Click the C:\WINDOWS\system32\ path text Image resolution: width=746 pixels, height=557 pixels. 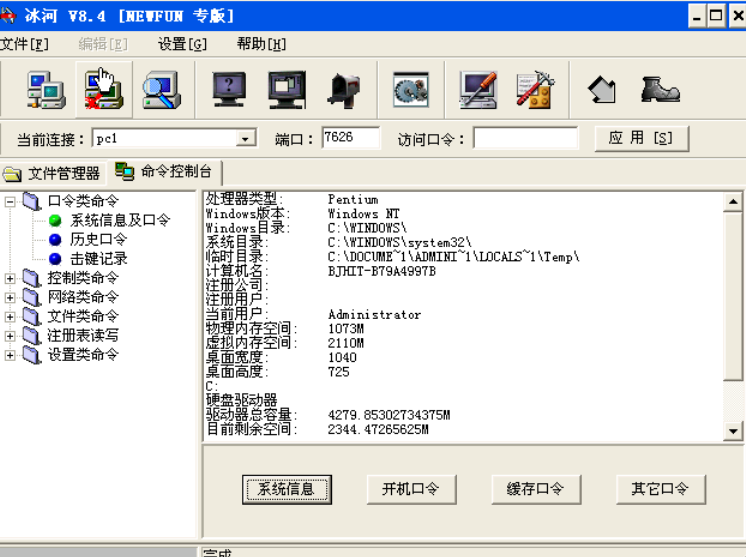[x=400, y=243]
